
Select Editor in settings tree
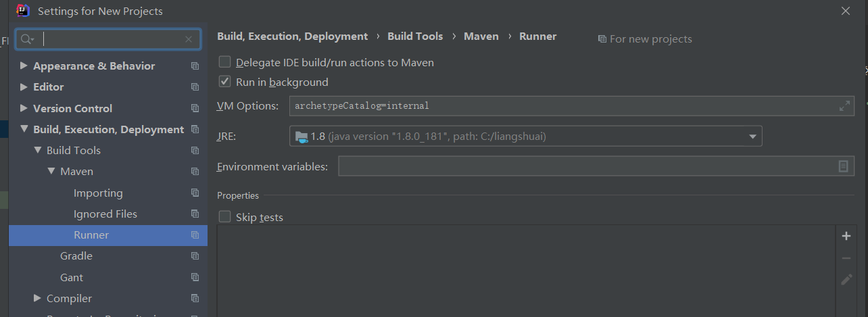[49, 87]
